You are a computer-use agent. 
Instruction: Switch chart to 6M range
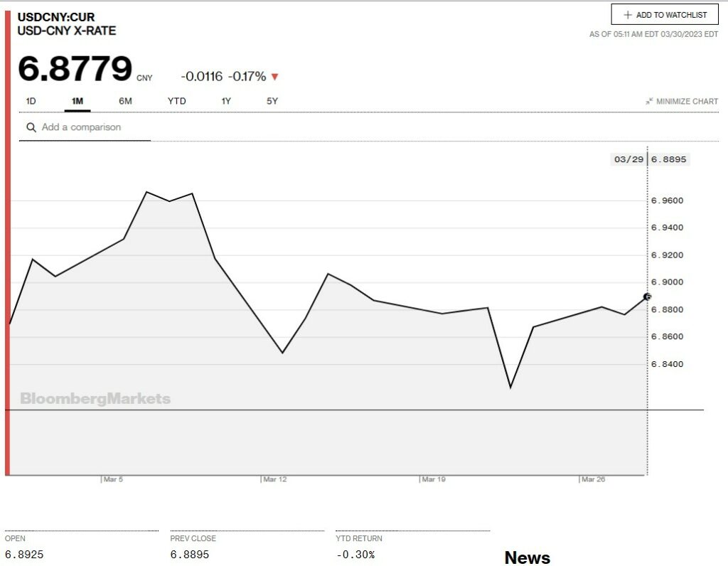pyautogui.click(x=125, y=101)
